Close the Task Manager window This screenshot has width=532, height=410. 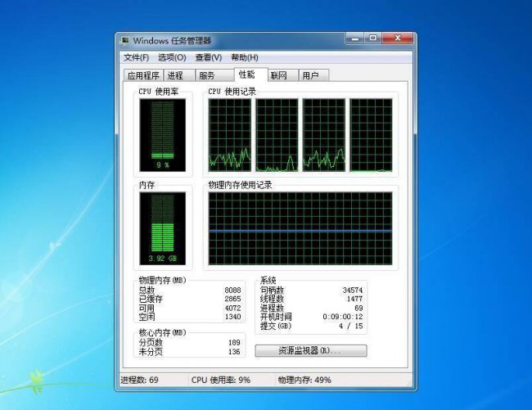click(x=397, y=38)
